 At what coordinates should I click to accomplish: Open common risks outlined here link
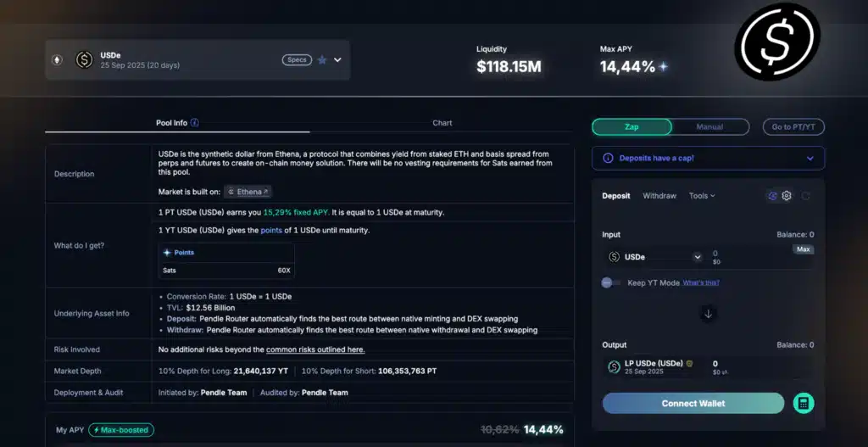[x=315, y=349]
